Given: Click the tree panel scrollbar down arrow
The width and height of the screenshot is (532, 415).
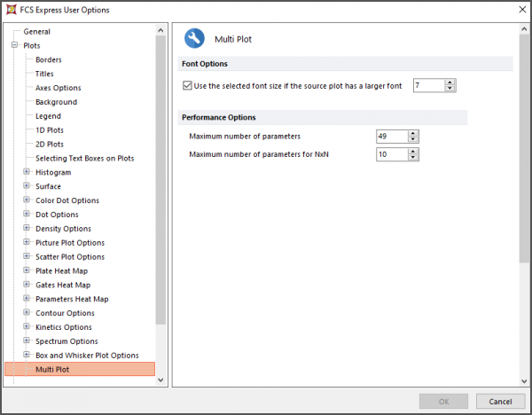Looking at the screenshot, I should [x=160, y=380].
